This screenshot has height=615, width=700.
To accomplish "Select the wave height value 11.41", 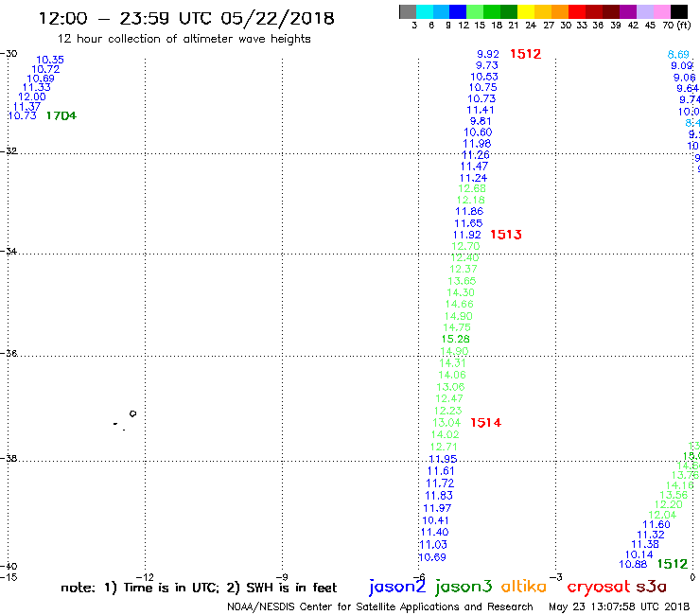I will click(481, 110).
